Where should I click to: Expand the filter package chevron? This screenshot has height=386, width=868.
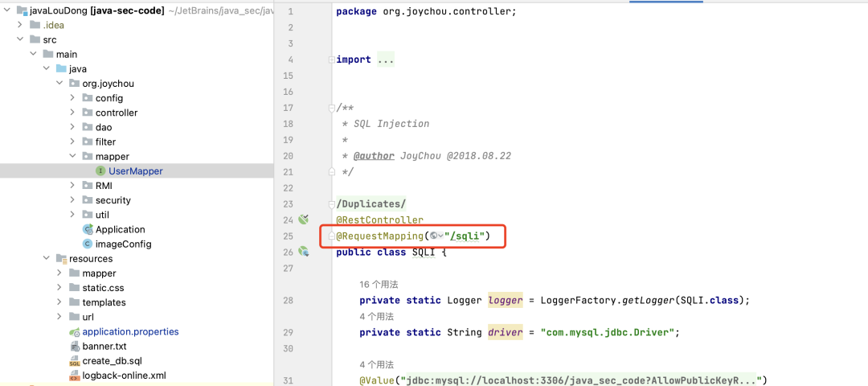(x=72, y=142)
